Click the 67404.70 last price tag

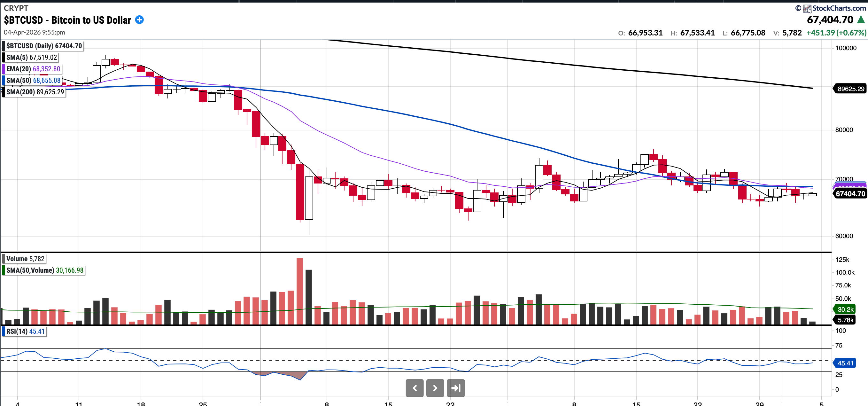pyautogui.click(x=850, y=194)
